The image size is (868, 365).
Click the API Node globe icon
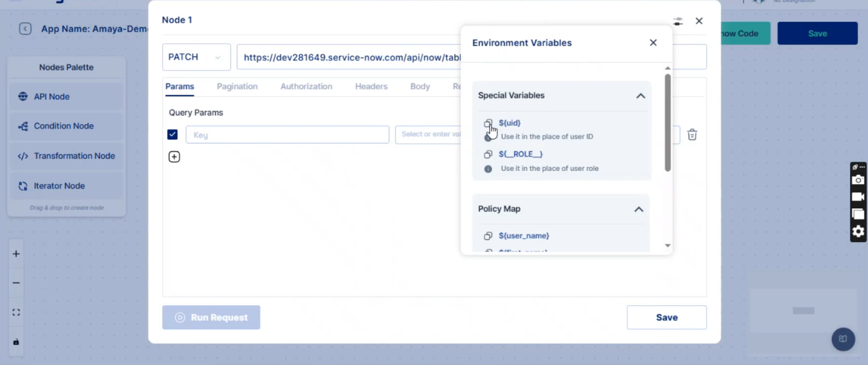coord(23,97)
